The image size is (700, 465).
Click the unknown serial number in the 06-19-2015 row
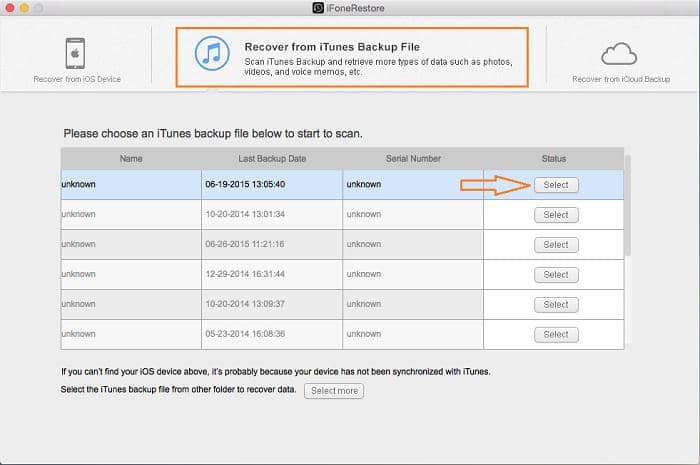(364, 184)
